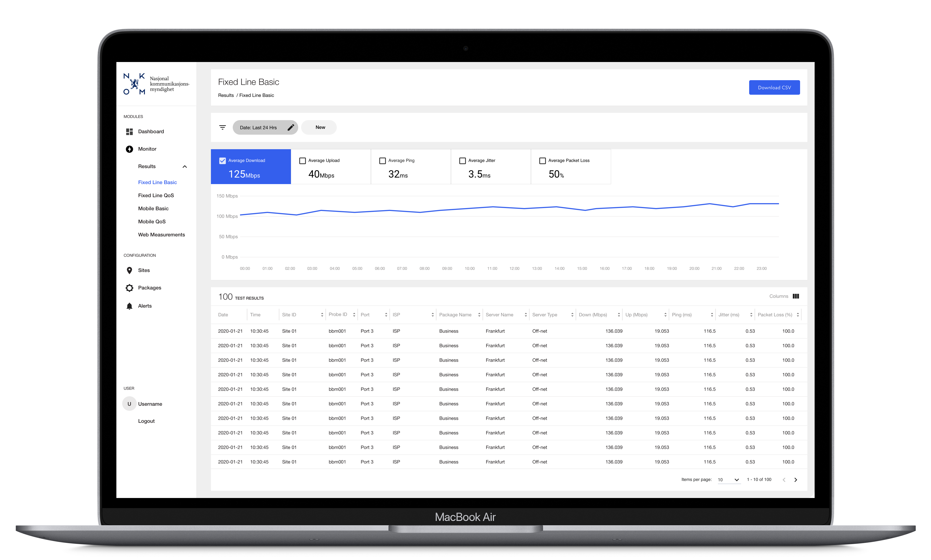931x560 pixels.
Task: Click the Monitor lightning icon
Action: click(x=129, y=149)
